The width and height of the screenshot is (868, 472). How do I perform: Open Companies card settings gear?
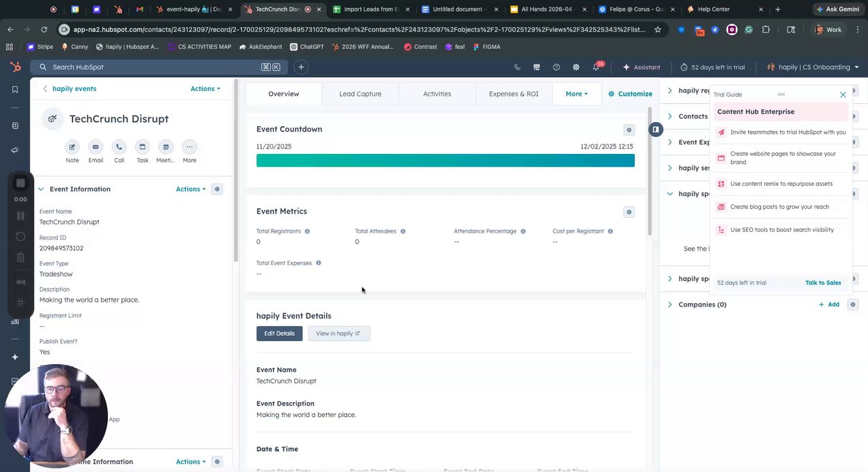tap(853, 304)
